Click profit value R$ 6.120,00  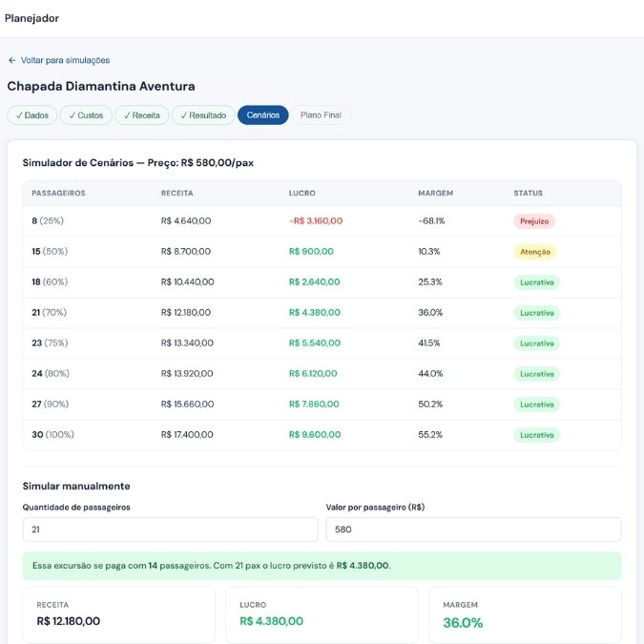313,373
